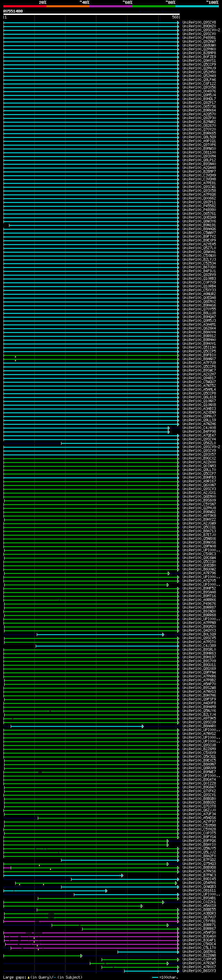Select label UniRef100_Q9SCW1
This screenshot has width=222, height=980.
tap(199, 187)
